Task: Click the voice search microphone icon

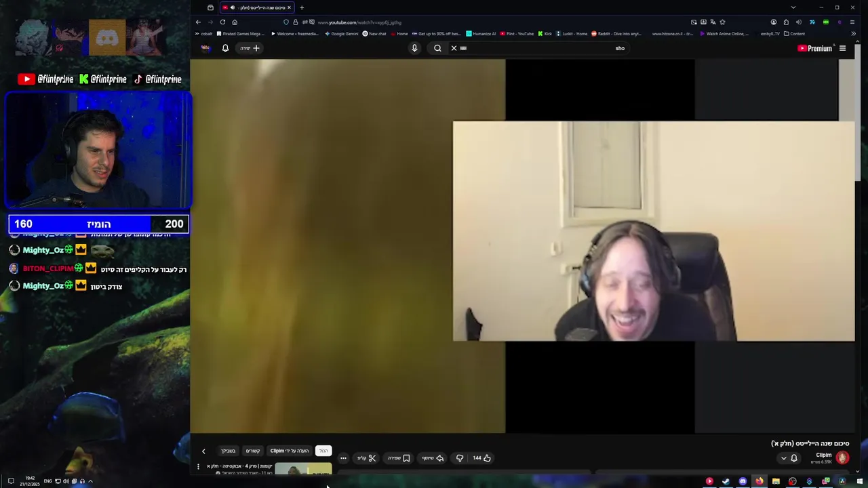Action: [x=414, y=48]
